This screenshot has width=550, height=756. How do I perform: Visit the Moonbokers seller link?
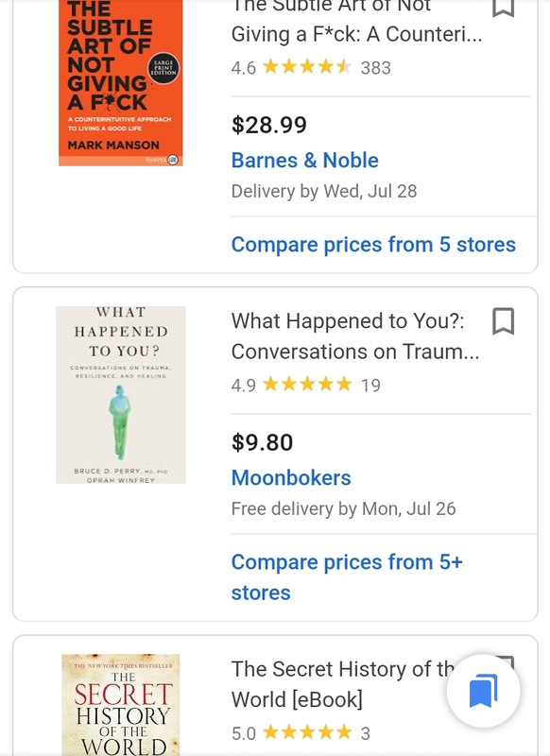pos(291,478)
